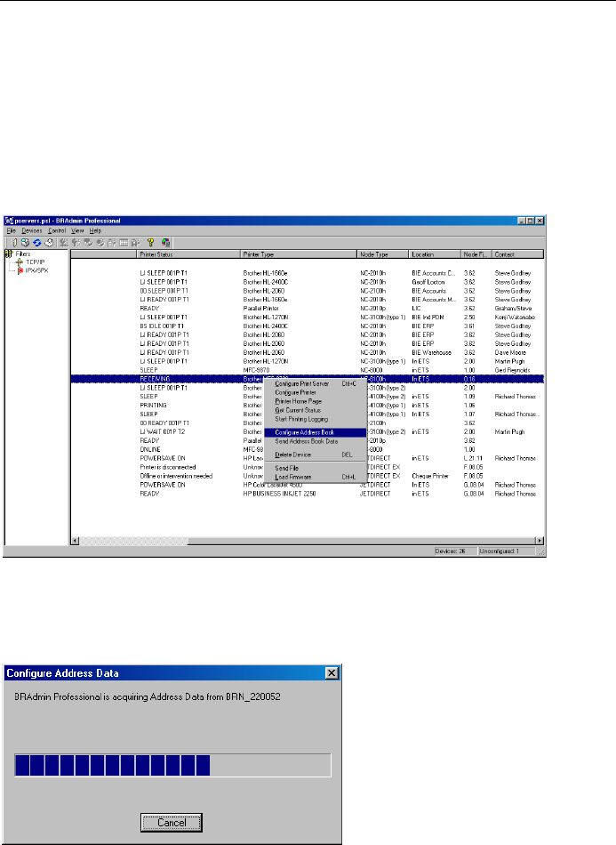Open the File menu
Screen dimensions: 616x845
pyautogui.click(x=12, y=230)
